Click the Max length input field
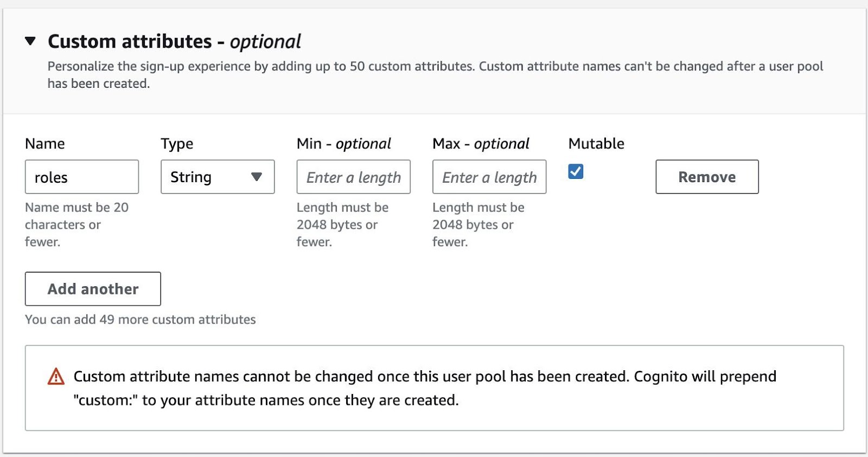The image size is (868, 457). point(489,177)
